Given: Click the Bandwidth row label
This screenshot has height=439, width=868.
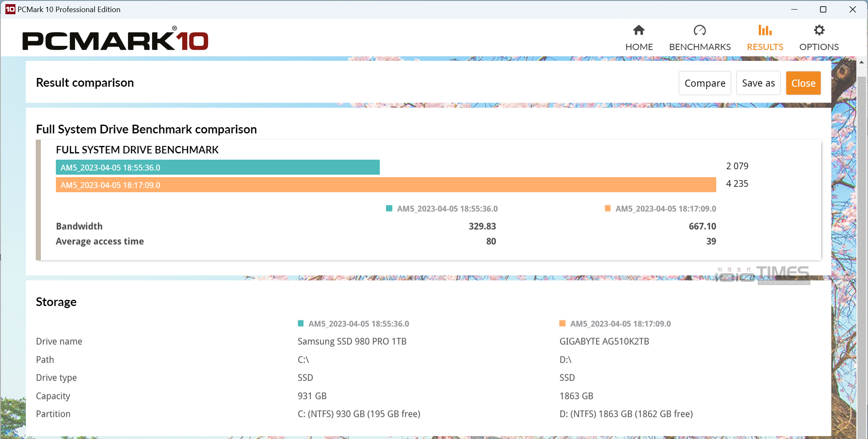Looking at the screenshot, I should pyautogui.click(x=79, y=226).
